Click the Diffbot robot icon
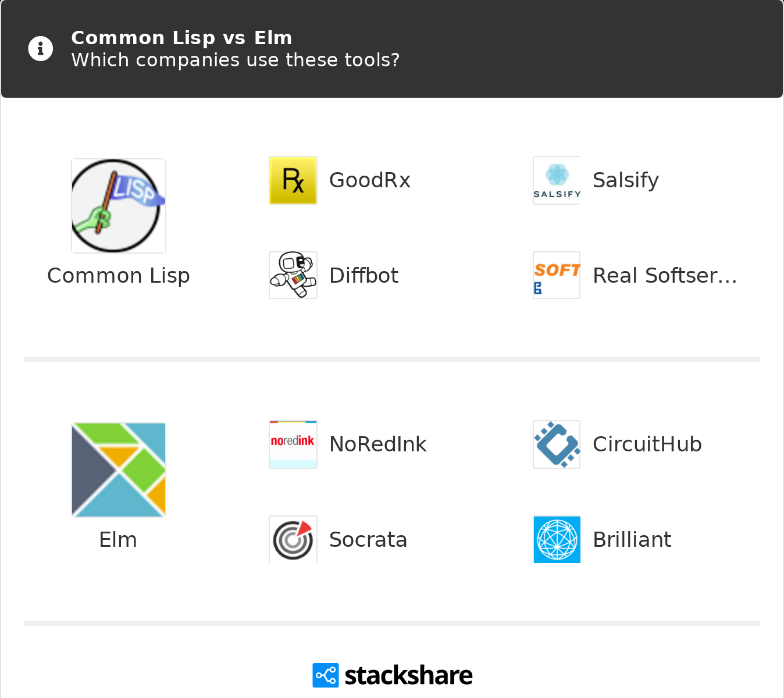The height and width of the screenshot is (698, 784). (293, 275)
